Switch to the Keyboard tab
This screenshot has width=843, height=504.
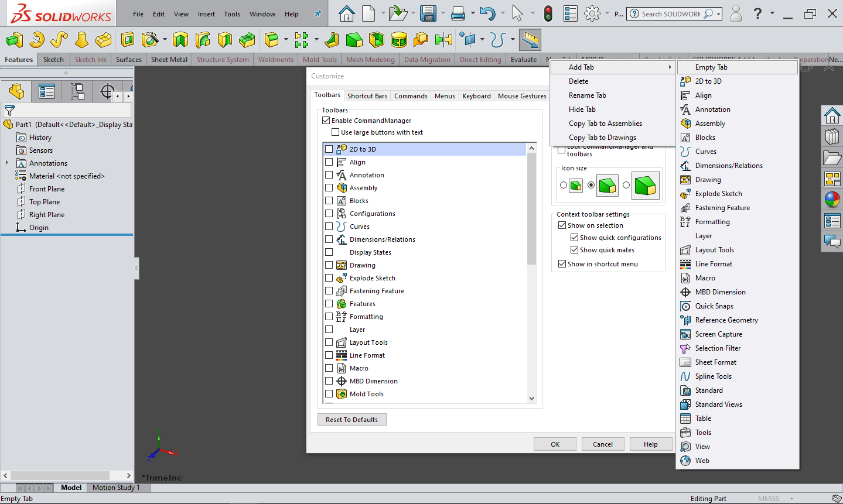(x=477, y=96)
